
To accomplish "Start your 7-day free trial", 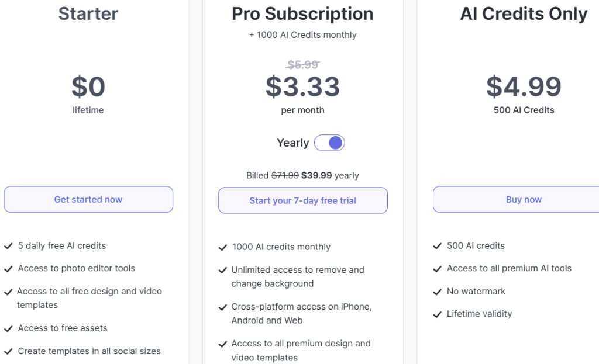I will tap(303, 200).
